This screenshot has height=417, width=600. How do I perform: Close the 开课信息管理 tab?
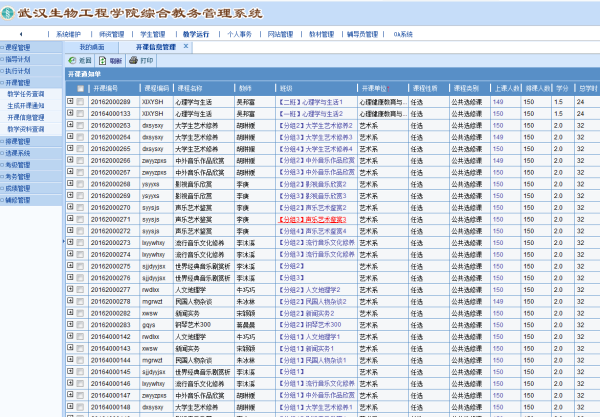(186, 46)
